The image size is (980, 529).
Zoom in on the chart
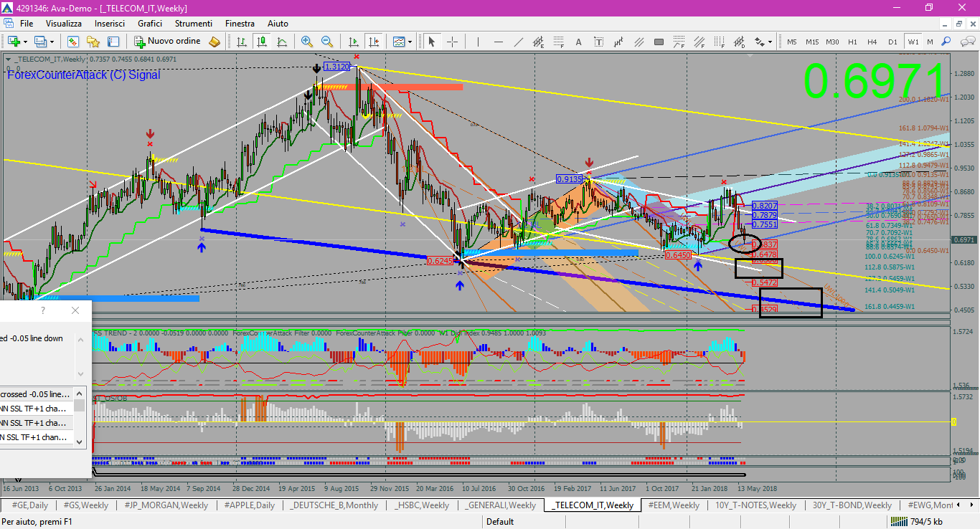click(x=307, y=42)
